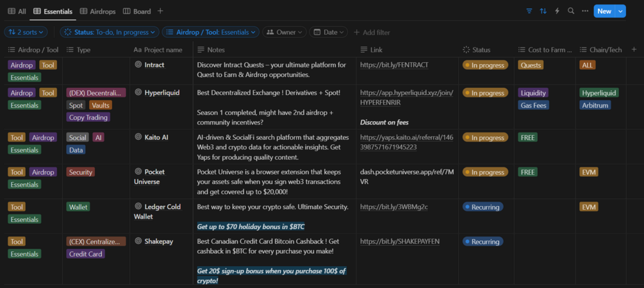Expand the New button dropdown arrow
The width and height of the screenshot is (644, 288).
pyautogui.click(x=620, y=11)
